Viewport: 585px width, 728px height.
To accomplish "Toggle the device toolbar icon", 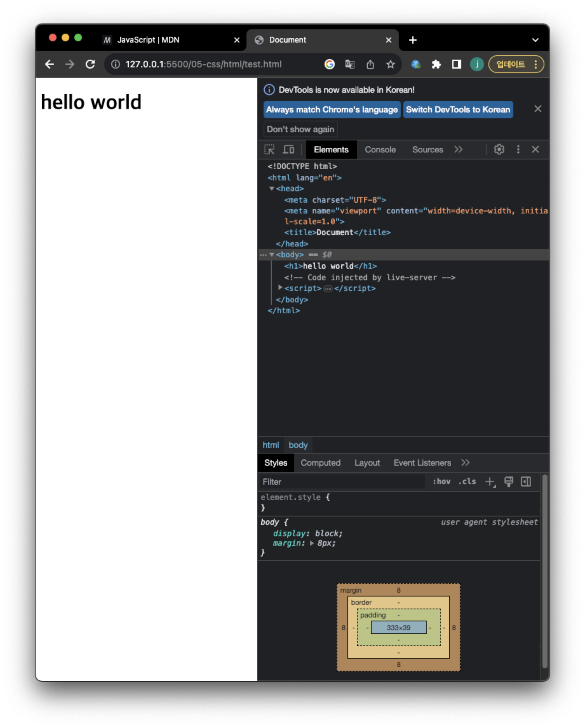I will click(x=288, y=149).
